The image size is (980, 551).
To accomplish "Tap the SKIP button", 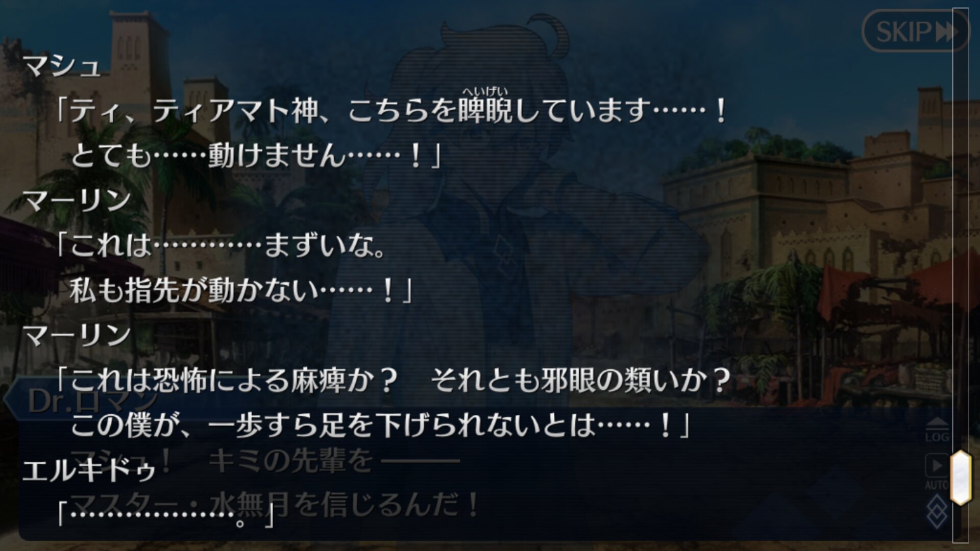I will pos(915,31).
